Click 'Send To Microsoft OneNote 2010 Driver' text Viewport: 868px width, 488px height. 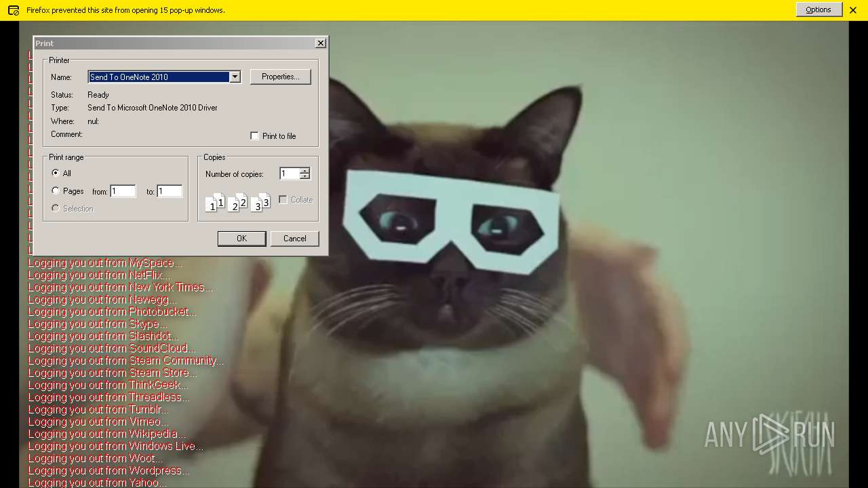click(153, 108)
